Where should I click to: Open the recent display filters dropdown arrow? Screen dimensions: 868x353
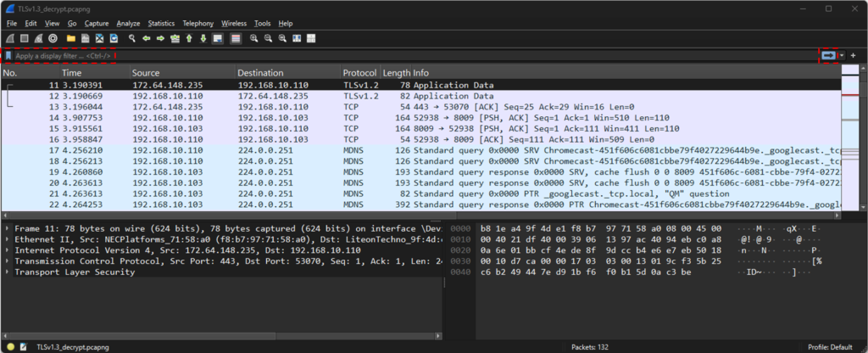[x=841, y=56]
